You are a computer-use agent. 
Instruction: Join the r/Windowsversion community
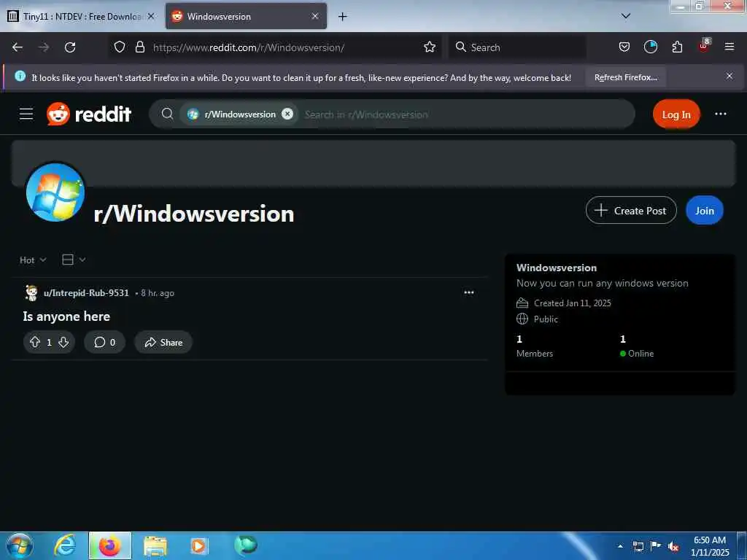704,210
